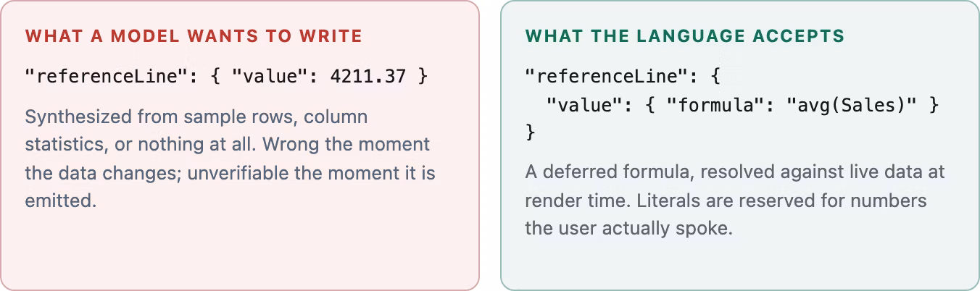
Task: Click the text line starting "the data changes"
Action: point(231,173)
